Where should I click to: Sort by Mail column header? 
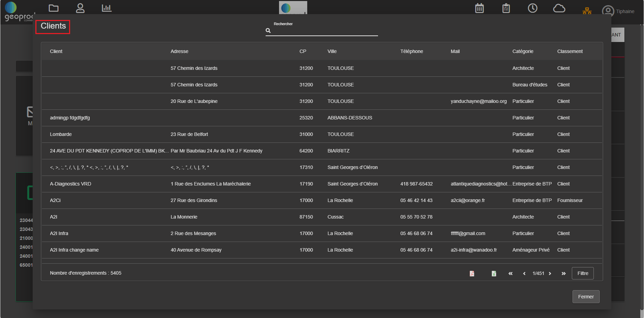455,51
